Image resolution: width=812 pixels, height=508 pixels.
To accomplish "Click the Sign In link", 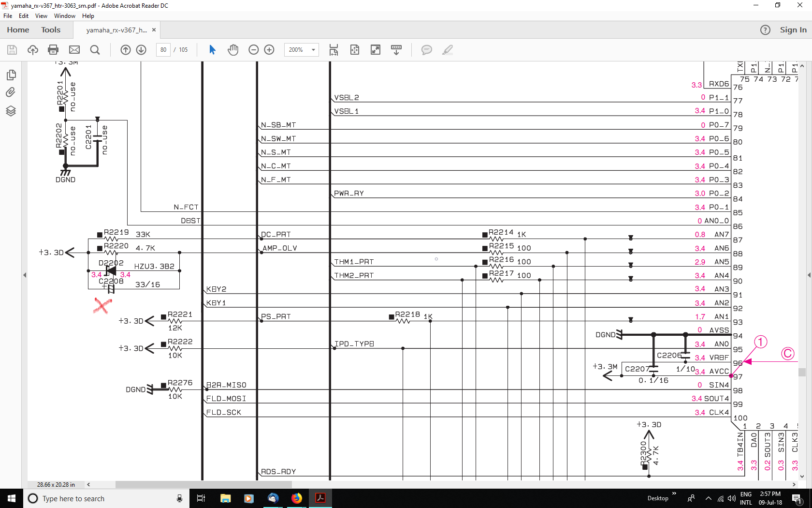I will [793, 30].
